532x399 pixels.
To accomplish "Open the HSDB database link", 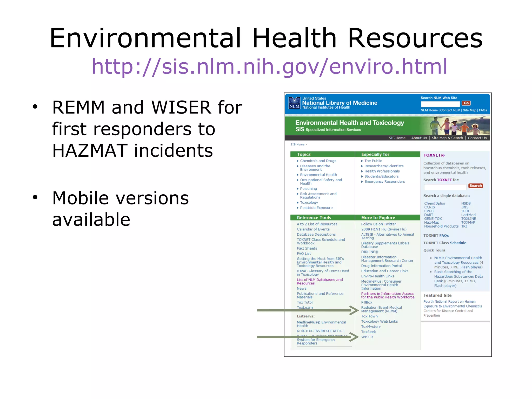I will click(x=466, y=203).
